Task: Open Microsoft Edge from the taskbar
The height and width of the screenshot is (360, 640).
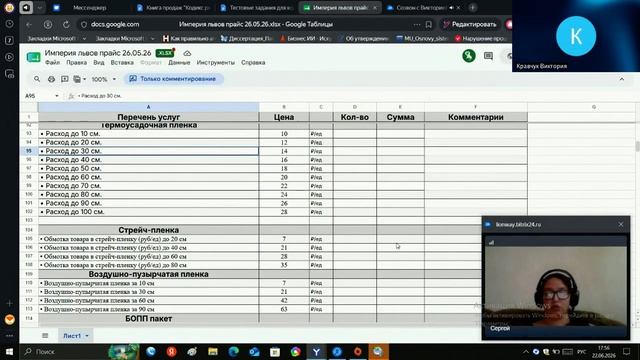Action: (x=233, y=351)
